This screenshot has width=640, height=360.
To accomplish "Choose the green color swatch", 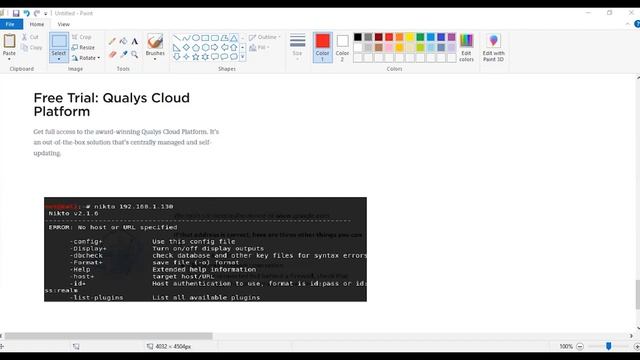I will click(420, 37).
